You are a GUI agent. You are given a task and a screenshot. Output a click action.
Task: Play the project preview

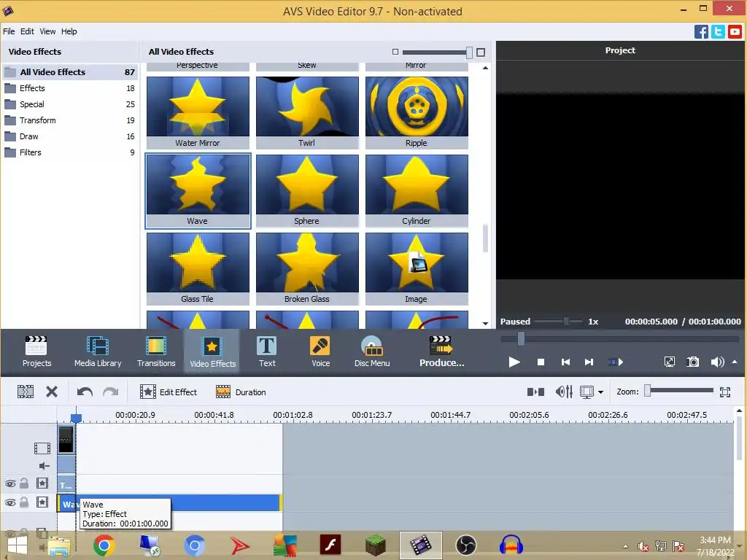pyautogui.click(x=514, y=362)
